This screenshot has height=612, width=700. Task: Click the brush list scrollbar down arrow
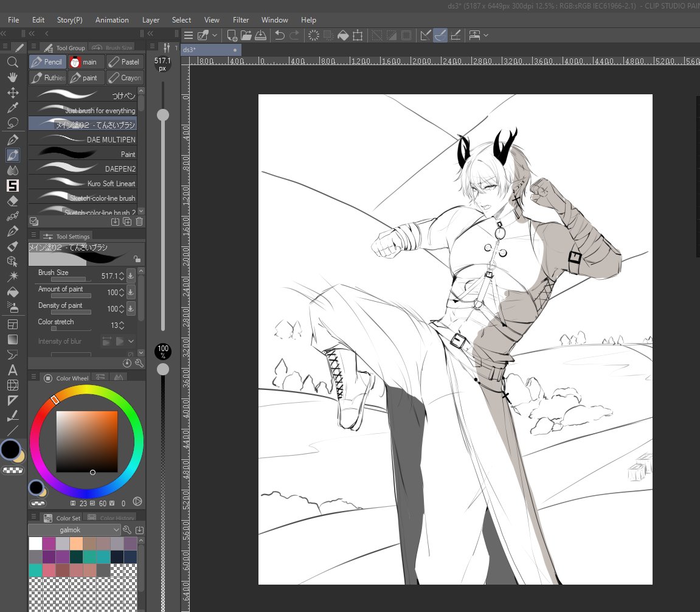[x=141, y=211]
